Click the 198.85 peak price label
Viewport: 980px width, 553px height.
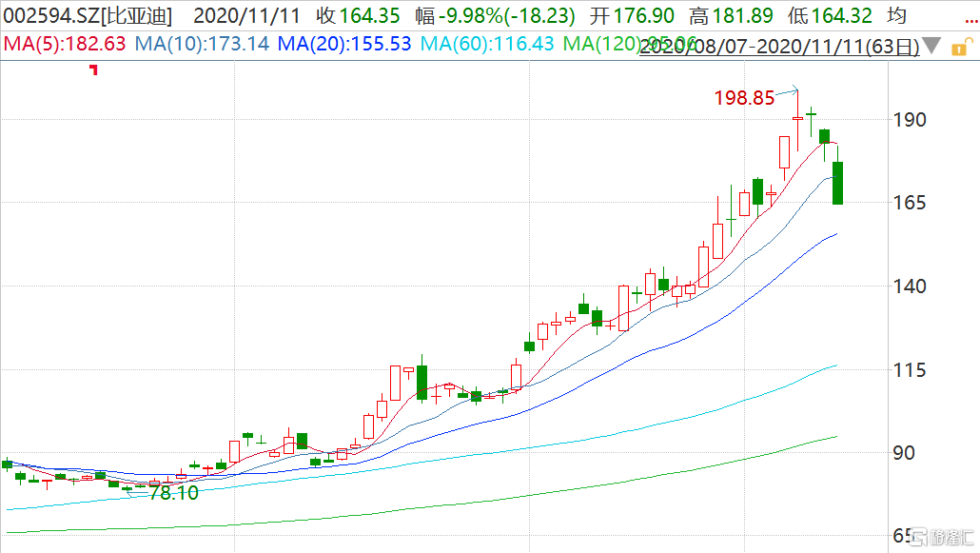tap(744, 98)
